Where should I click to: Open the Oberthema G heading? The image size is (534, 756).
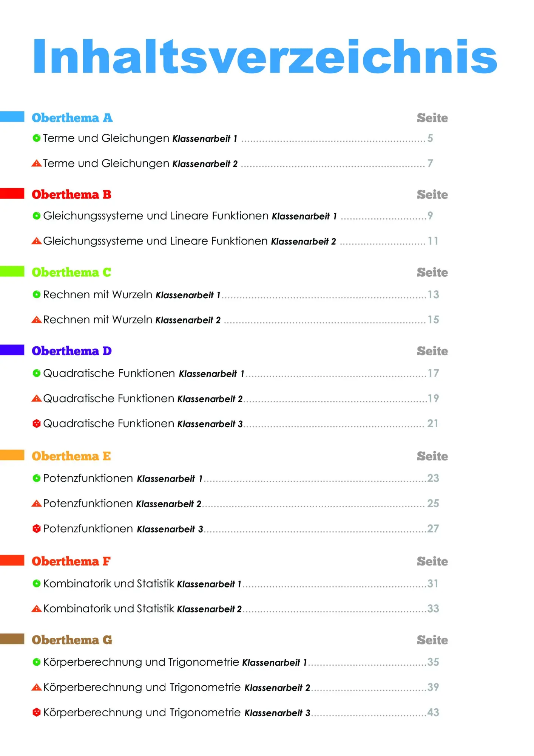tap(72, 640)
